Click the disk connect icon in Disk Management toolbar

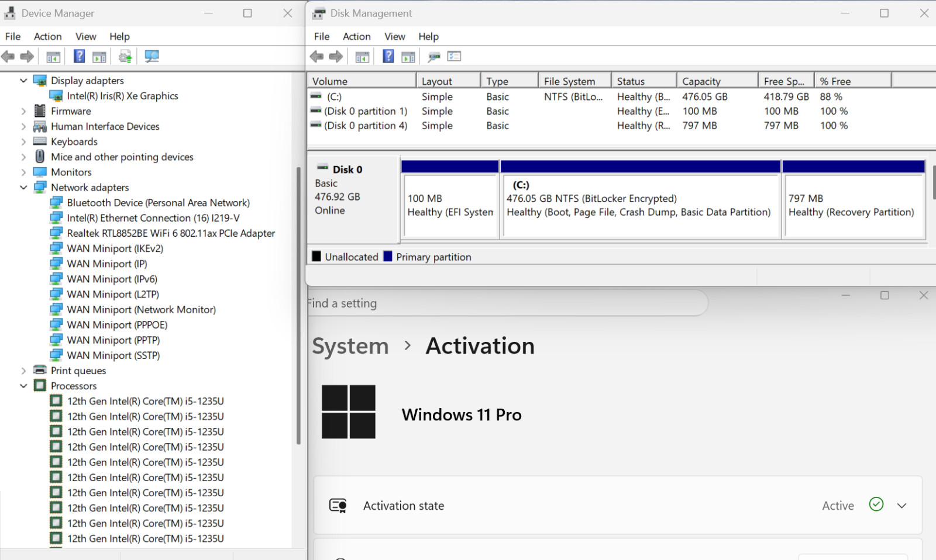tap(434, 57)
